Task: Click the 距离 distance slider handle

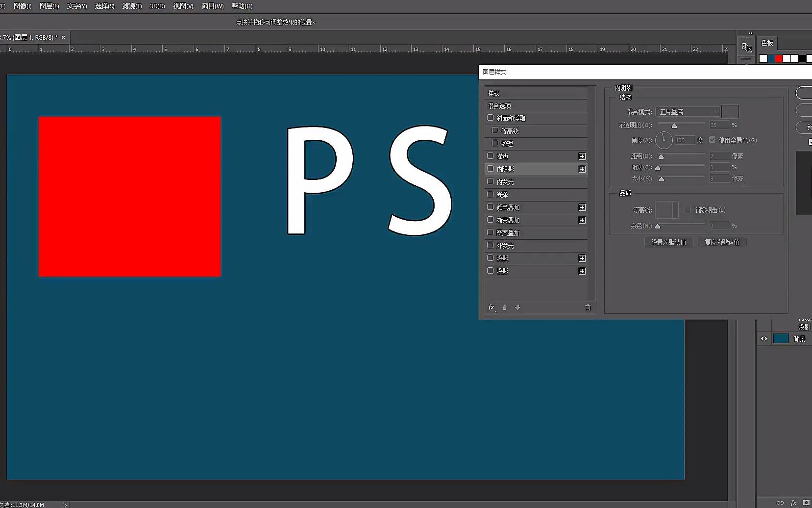Action: [x=661, y=157]
